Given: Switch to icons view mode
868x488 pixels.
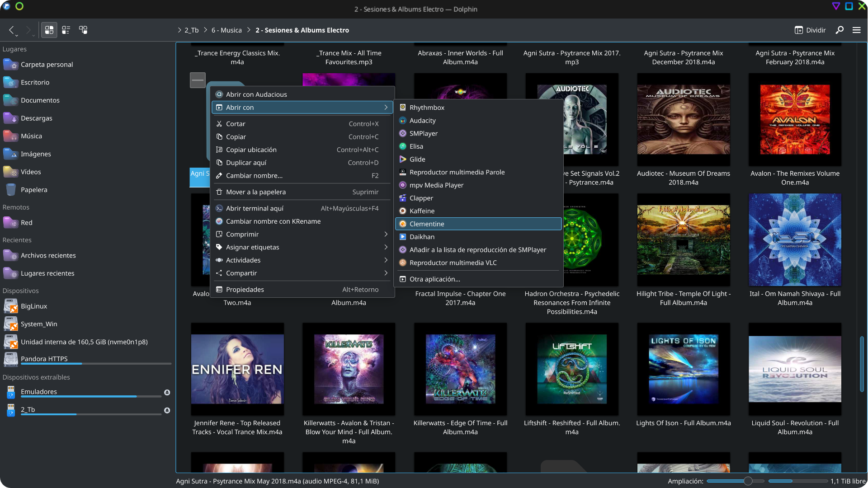Looking at the screenshot, I should (x=49, y=30).
